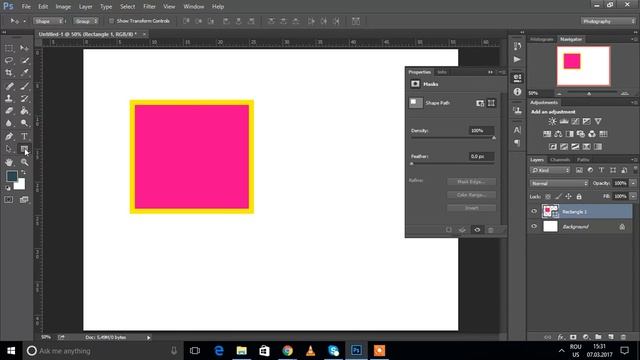Image resolution: width=640 pixels, height=360 pixels.
Task: Select the Quick Selection tool
Action: click(24, 60)
